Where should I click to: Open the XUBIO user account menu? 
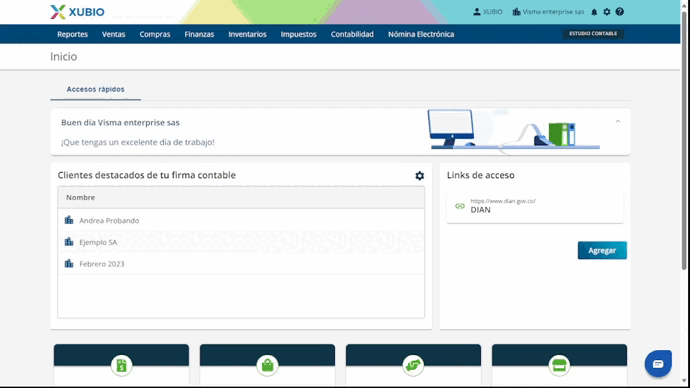click(x=488, y=12)
